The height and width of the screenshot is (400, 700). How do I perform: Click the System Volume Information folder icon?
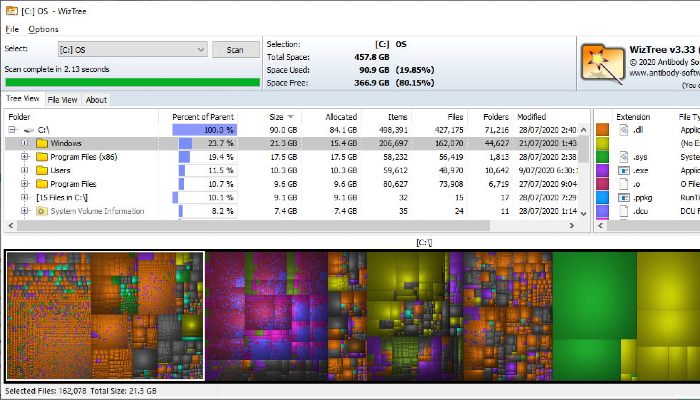coord(42,211)
